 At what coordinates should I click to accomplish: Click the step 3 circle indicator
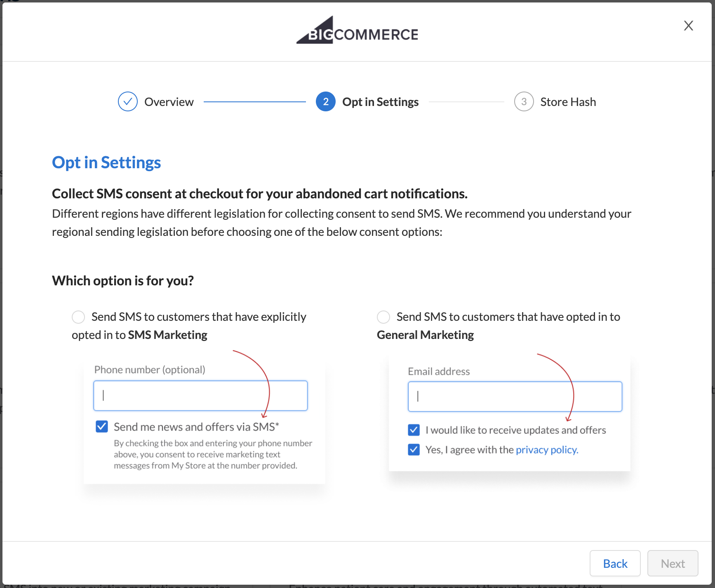[524, 101]
